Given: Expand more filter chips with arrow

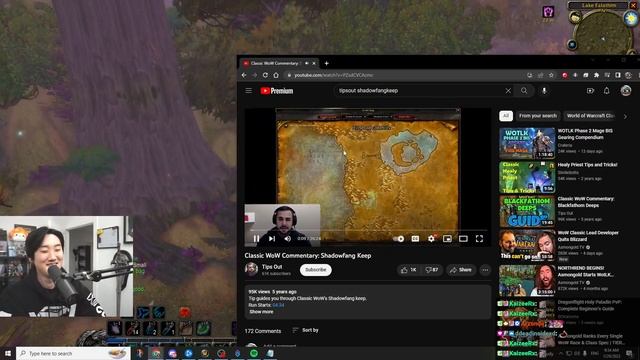Looking at the screenshot, I should pos(625,116).
